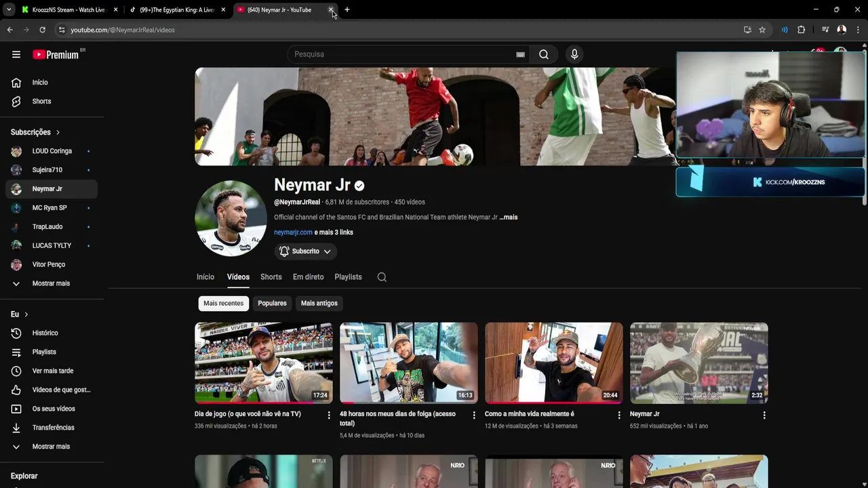Start voice search with the microphone icon
The height and width of the screenshot is (488, 868).
pos(574,54)
